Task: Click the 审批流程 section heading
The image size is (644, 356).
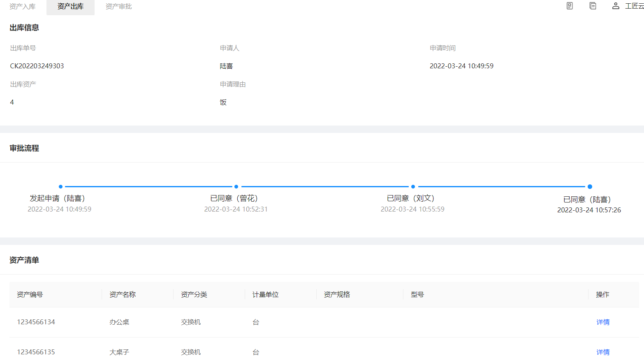Action: (24, 148)
